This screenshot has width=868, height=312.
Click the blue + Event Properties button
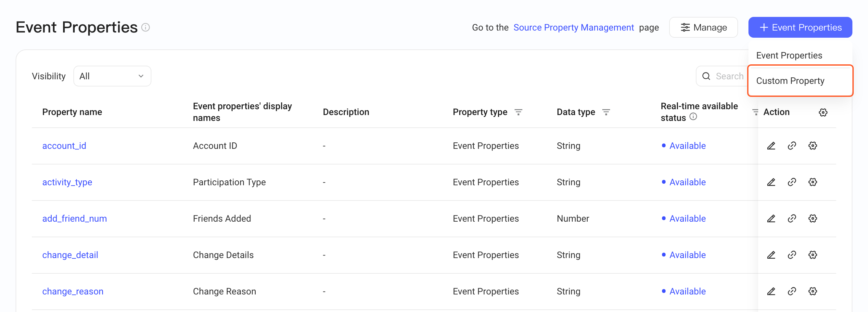pos(800,27)
